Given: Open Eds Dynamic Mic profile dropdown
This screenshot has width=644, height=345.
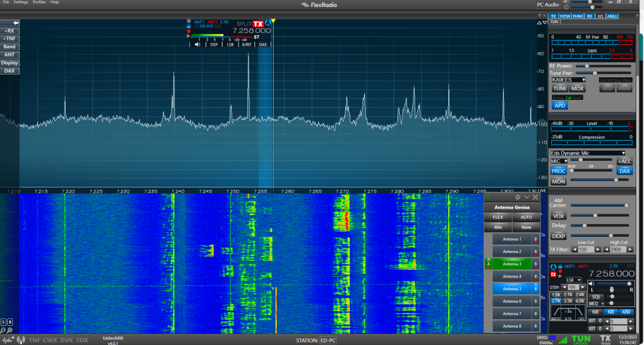Looking at the screenshot, I should 588,153.
